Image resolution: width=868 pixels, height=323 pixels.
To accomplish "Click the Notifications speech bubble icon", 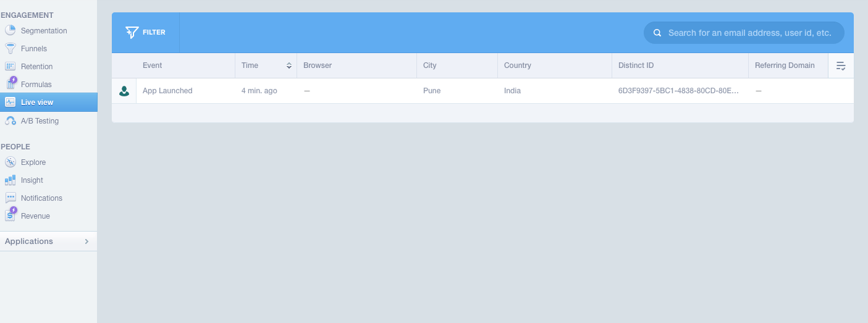I will pos(10,198).
